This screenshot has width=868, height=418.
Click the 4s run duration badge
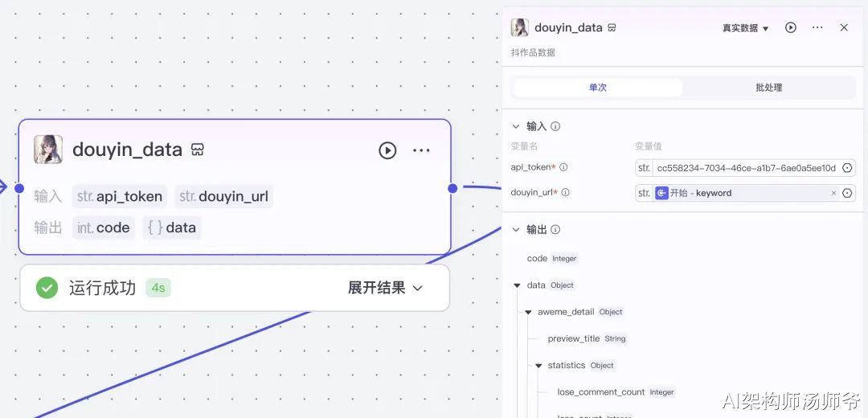(x=158, y=288)
